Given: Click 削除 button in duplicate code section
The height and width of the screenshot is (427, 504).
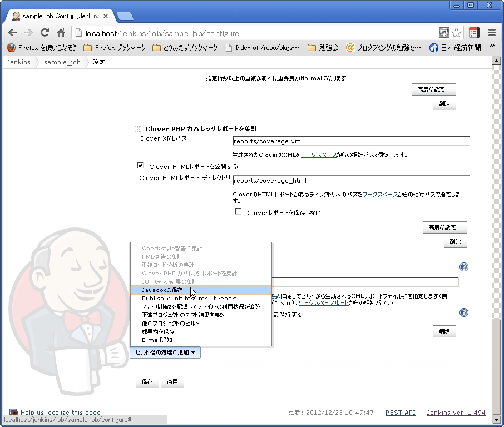Looking at the screenshot, I should pyautogui.click(x=444, y=104).
